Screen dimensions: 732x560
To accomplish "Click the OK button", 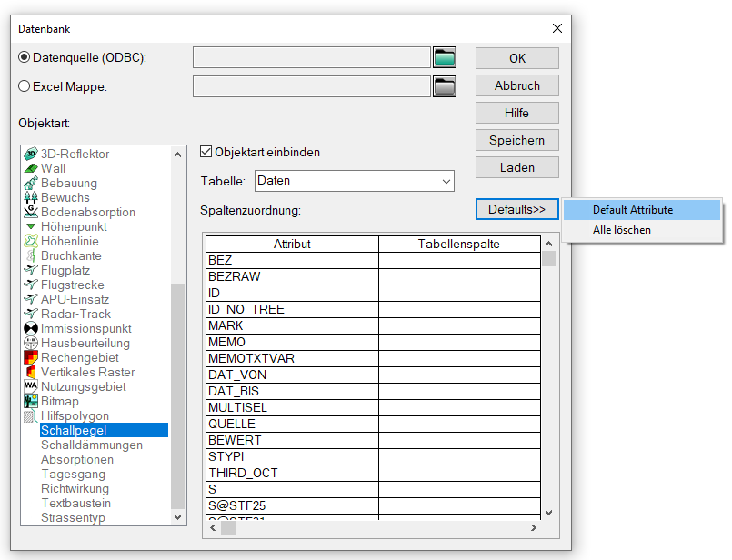I will (x=516, y=58).
